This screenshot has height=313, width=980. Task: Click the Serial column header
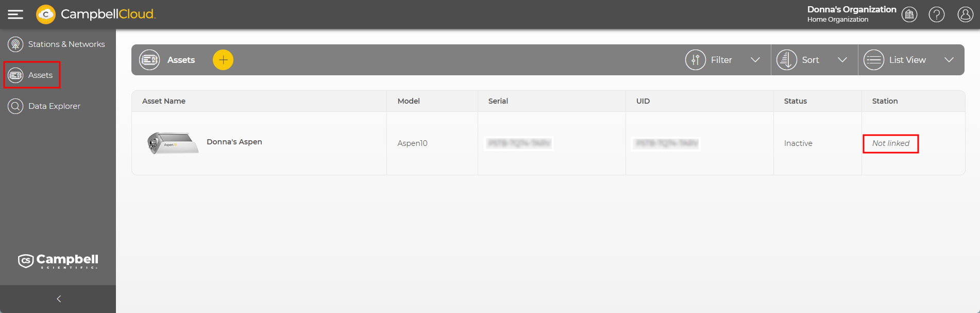click(x=498, y=101)
